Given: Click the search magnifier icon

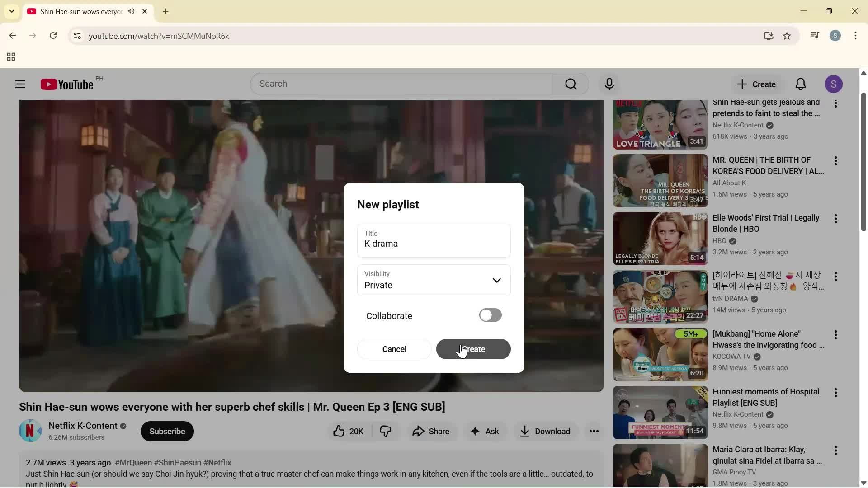Looking at the screenshot, I should (571, 84).
